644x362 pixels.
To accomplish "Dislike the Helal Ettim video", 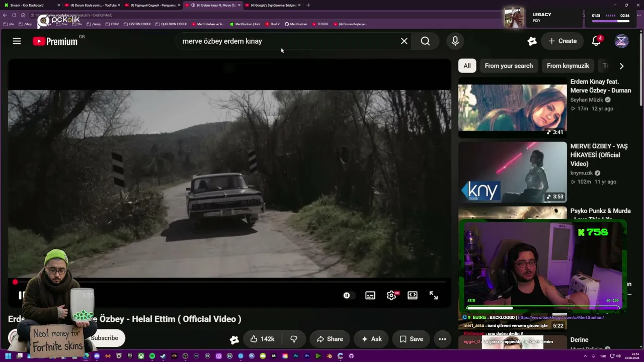I will (294, 339).
